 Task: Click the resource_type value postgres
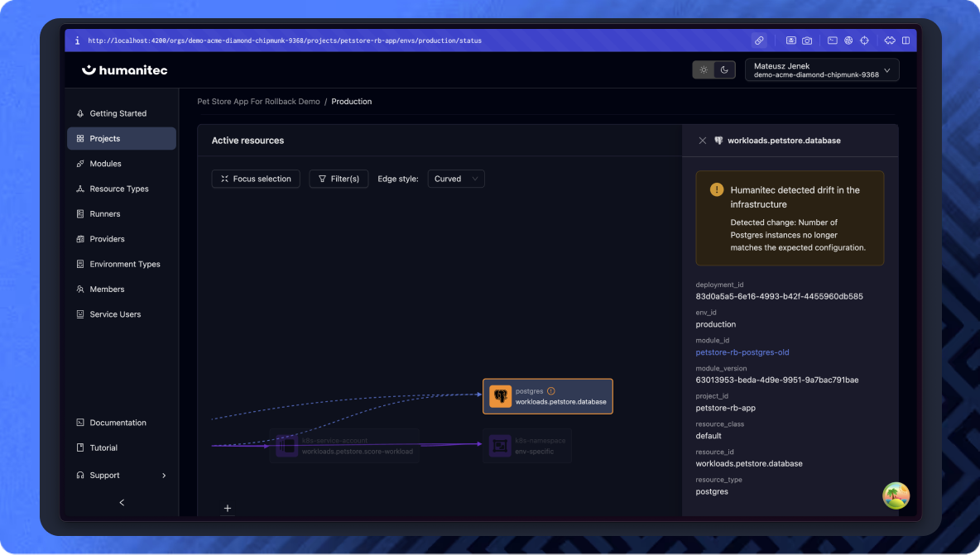tap(711, 491)
